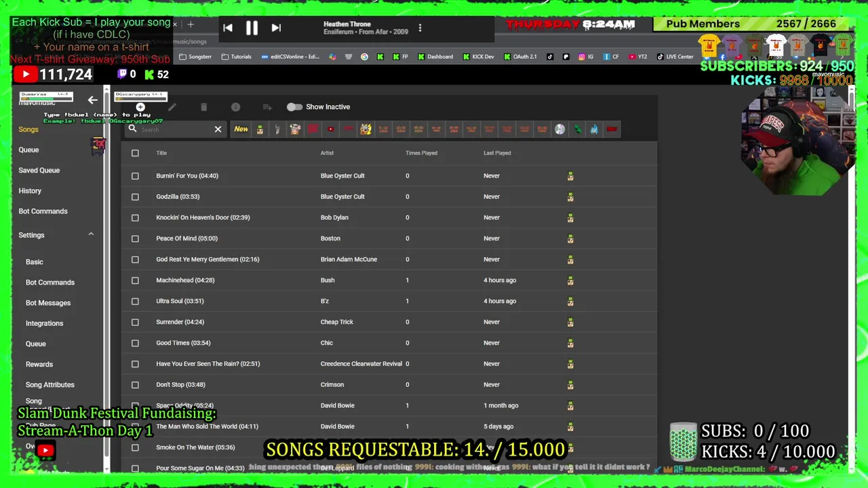This screenshot has height=488, width=868.
Task: Sort by the Artist column header
Action: pyautogui.click(x=327, y=153)
